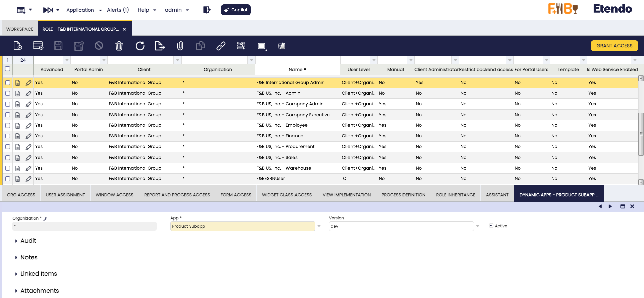This screenshot has width=644, height=298.
Task: Expand the Audit section
Action: coord(28,241)
